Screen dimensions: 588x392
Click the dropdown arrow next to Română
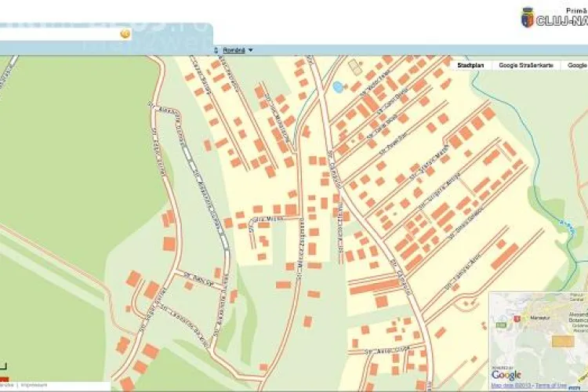tap(251, 50)
